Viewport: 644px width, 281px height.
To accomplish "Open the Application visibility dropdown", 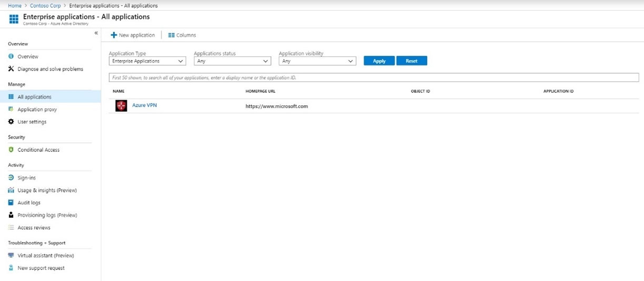I will [318, 61].
